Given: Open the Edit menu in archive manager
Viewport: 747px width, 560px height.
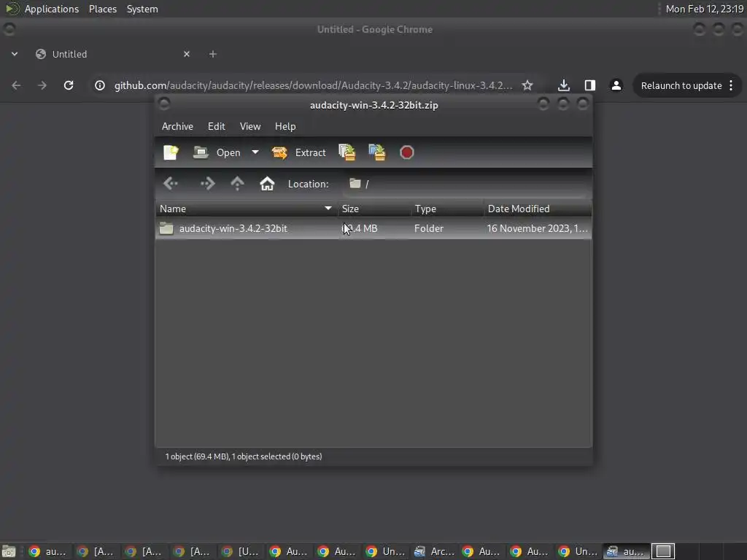Looking at the screenshot, I should tap(216, 126).
